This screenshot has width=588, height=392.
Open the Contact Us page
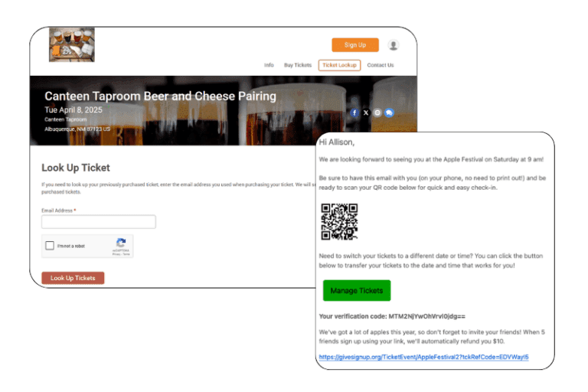click(380, 65)
